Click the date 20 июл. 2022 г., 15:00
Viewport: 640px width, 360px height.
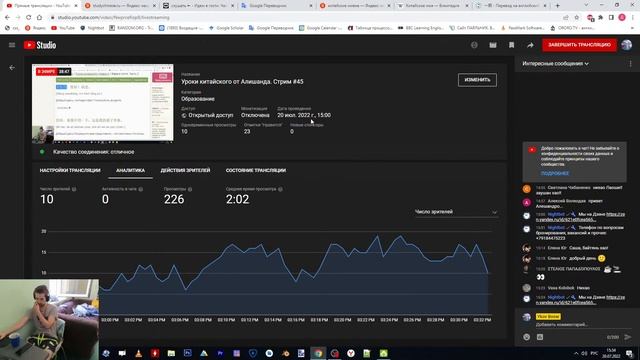point(304,116)
